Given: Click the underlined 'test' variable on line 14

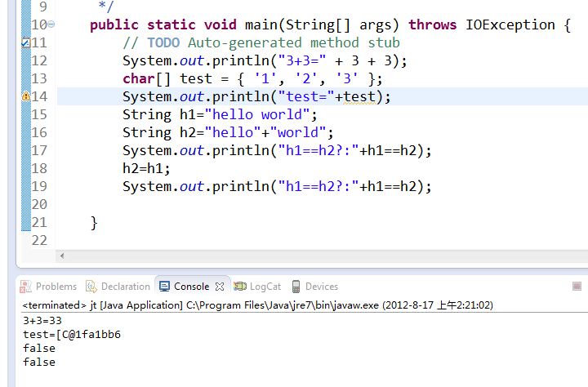Looking at the screenshot, I should 359,96.
